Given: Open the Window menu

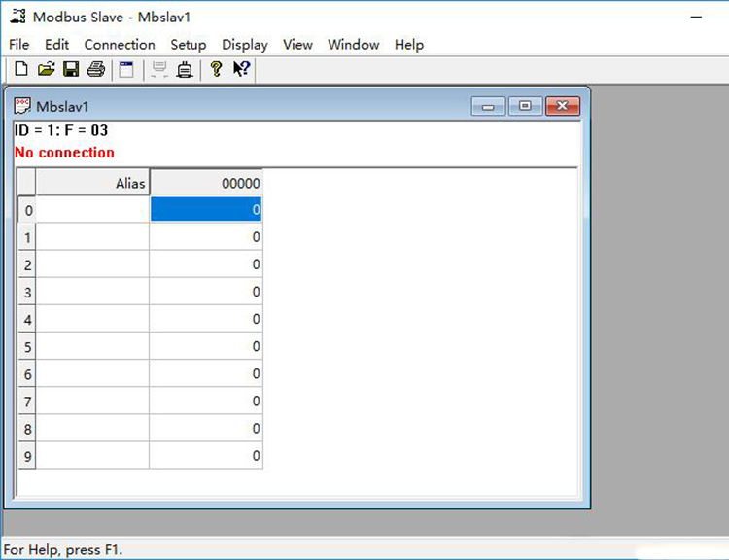Looking at the screenshot, I should [x=354, y=45].
